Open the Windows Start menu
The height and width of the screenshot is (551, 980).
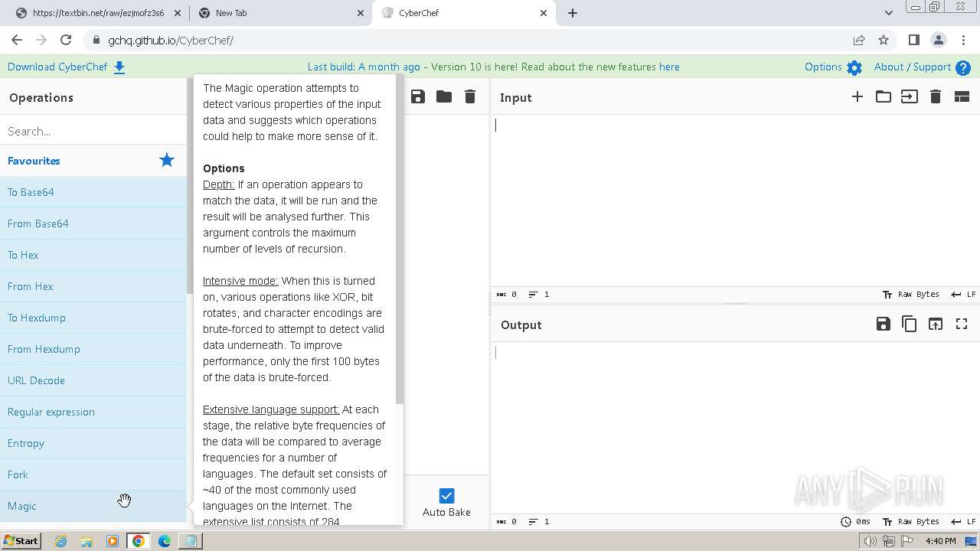click(x=21, y=540)
